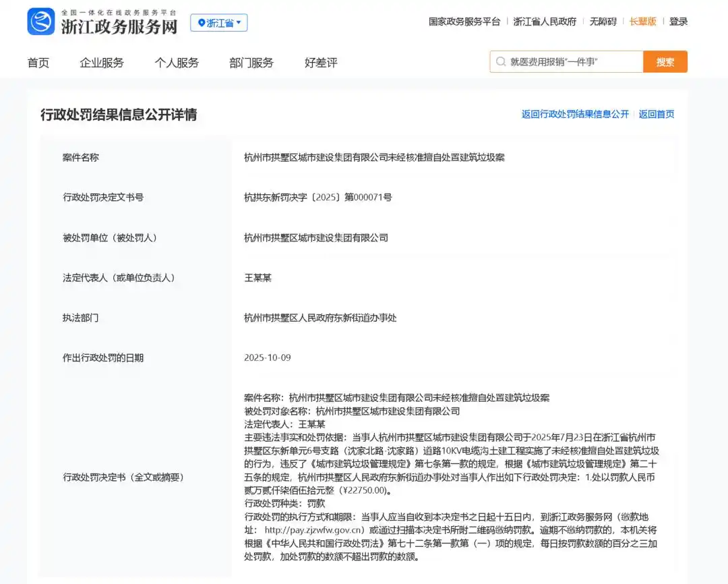Click 返回行政处罚结果信息公开 link

click(575, 114)
